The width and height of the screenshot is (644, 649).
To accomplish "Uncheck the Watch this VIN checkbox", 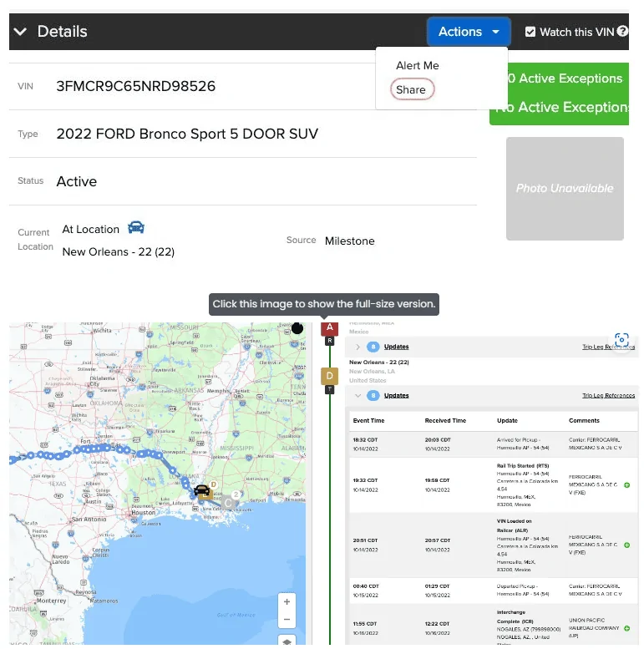I will click(x=530, y=32).
